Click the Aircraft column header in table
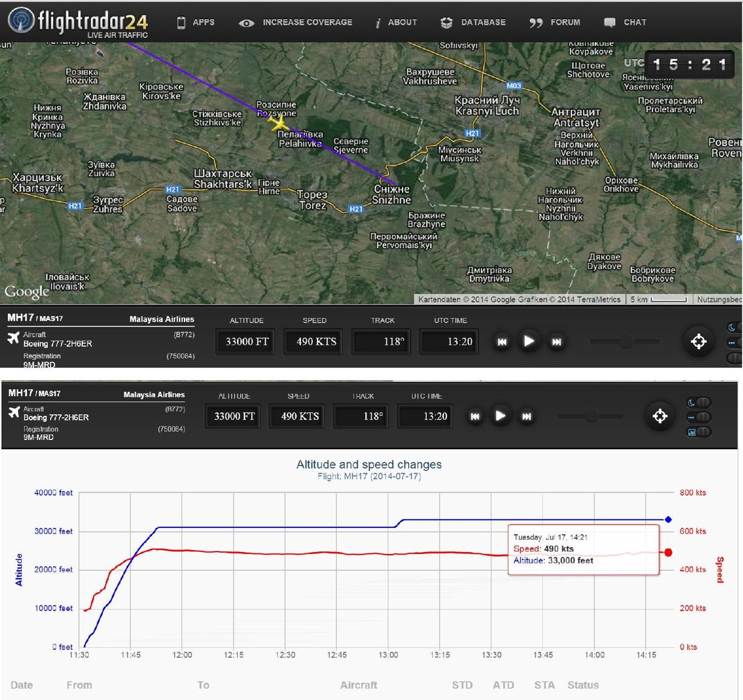The height and width of the screenshot is (700, 743). tap(358, 685)
